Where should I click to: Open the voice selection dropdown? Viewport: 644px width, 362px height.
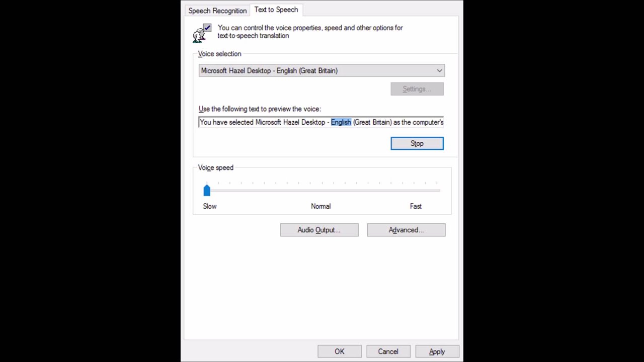point(321,71)
